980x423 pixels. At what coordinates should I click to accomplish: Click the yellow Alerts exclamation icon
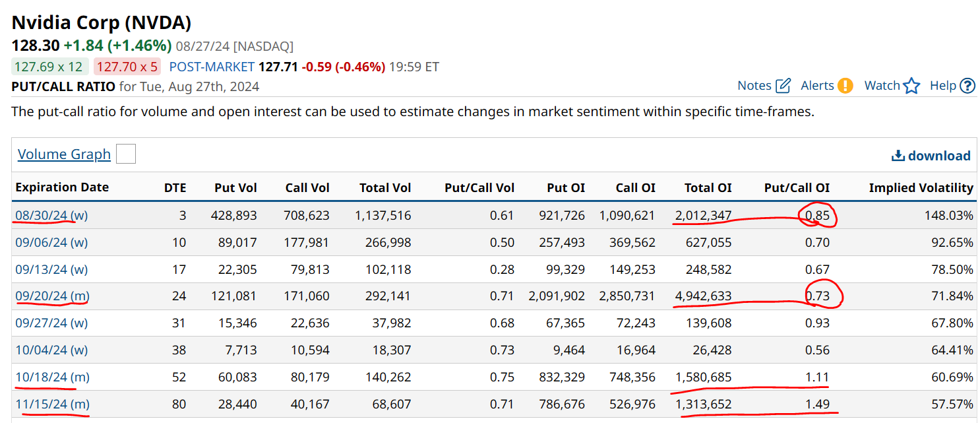coord(845,85)
